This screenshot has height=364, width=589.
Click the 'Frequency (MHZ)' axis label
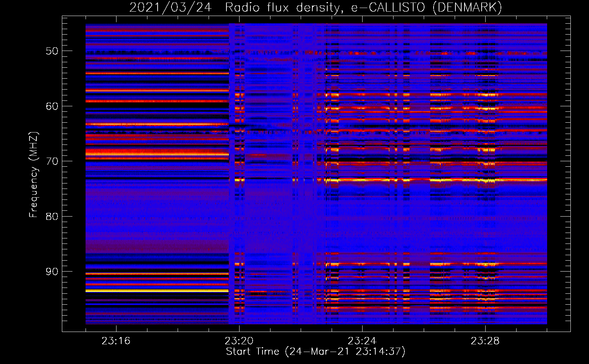tap(33, 175)
